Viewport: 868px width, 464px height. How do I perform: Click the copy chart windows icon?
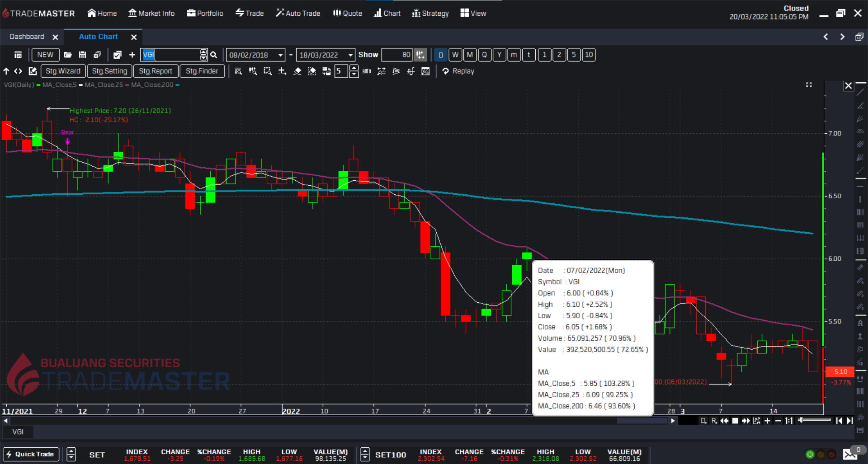pyautogui.click(x=97, y=55)
